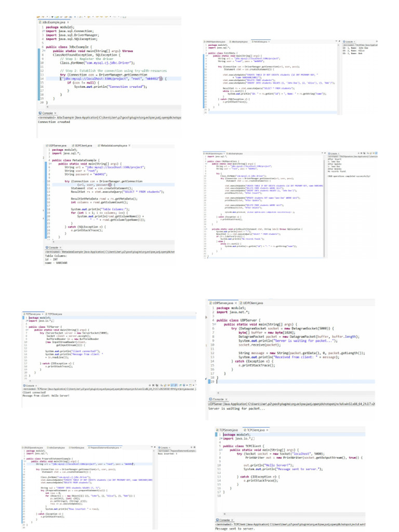Switch to CRUDOperations.java tab beside FetchData.java
399x532 pixels.
point(215,42)
